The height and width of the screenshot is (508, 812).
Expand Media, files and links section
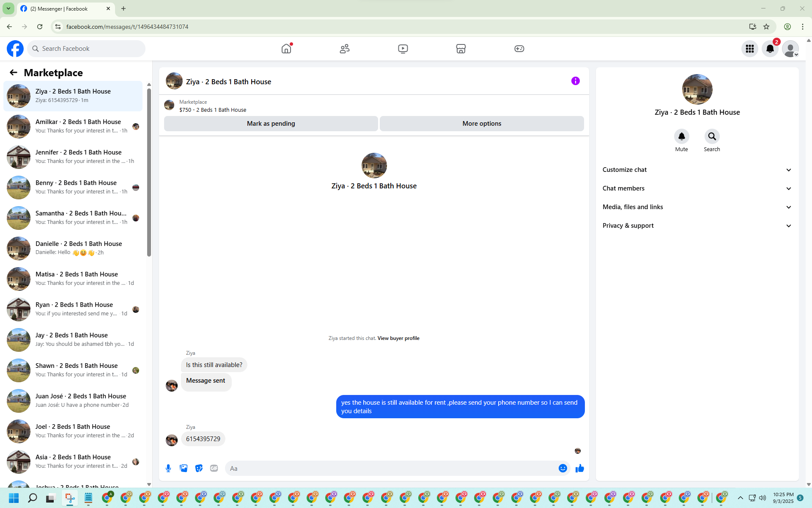click(x=697, y=207)
